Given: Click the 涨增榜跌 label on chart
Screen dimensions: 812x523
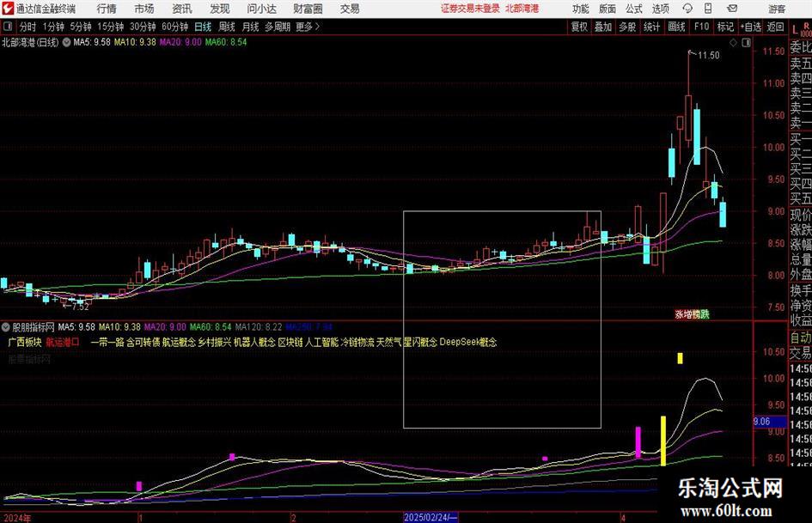Looking at the screenshot, I should click(692, 313).
